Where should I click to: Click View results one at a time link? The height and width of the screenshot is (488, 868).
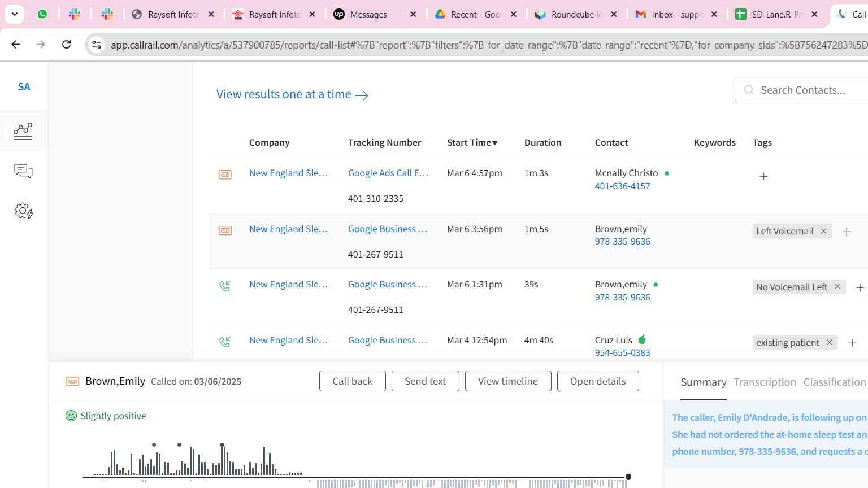pos(292,94)
